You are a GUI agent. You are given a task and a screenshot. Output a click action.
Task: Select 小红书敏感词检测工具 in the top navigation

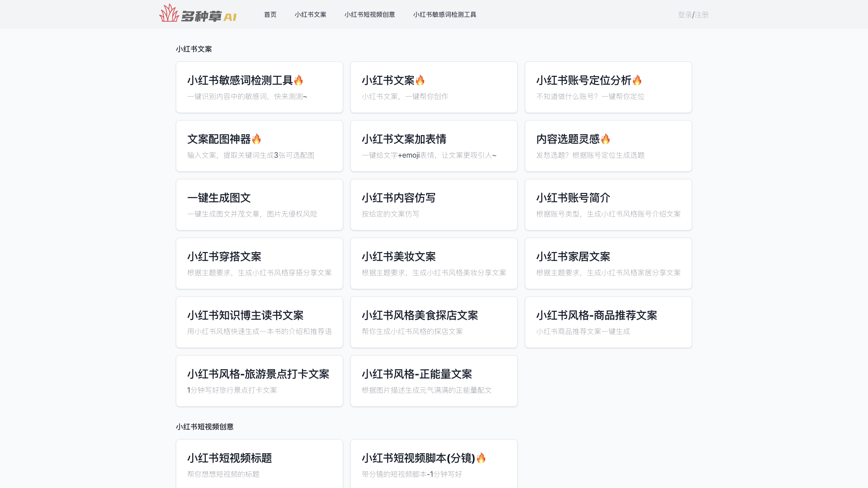(445, 14)
